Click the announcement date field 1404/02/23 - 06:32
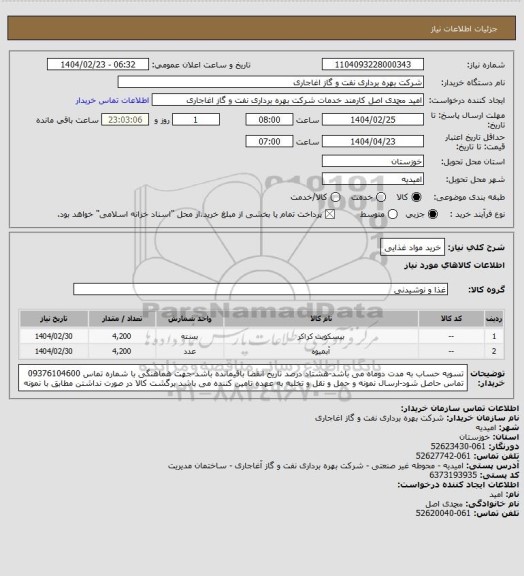524x576 pixels. (x=98, y=64)
